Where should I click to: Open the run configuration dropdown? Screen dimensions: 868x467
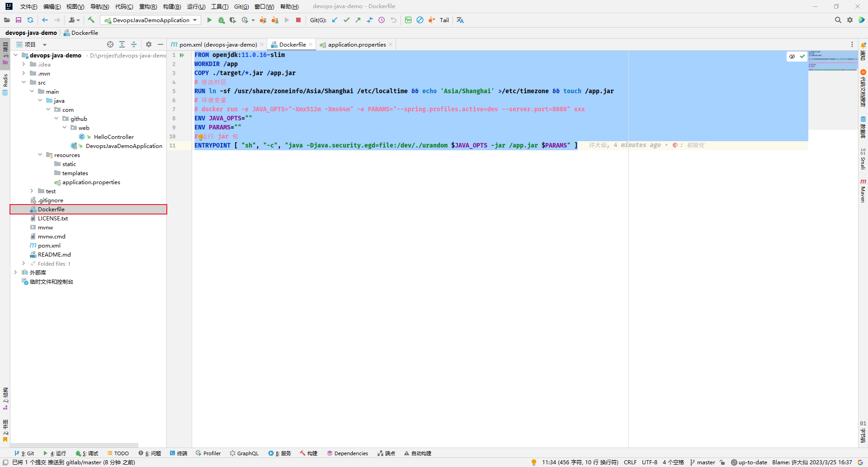pyautogui.click(x=151, y=20)
